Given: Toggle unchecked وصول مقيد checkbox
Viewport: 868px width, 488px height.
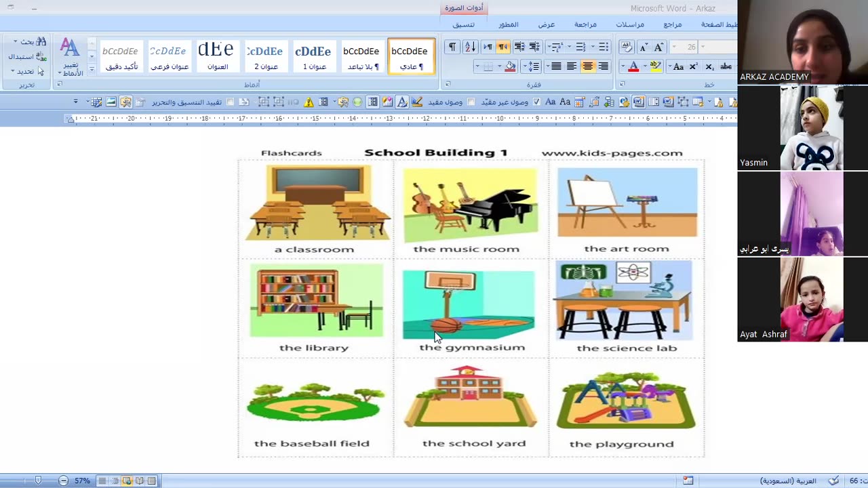Looking at the screenshot, I should (x=471, y=102).
